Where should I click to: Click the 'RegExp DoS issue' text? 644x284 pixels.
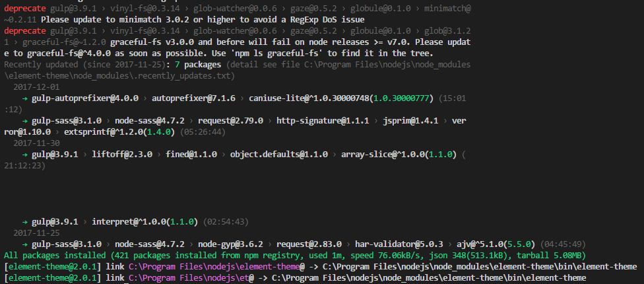pyautogui.click(x=327, y=19)
